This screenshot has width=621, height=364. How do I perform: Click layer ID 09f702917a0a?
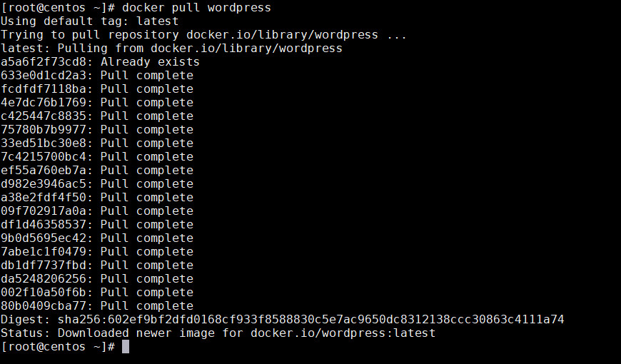point(46,211)
